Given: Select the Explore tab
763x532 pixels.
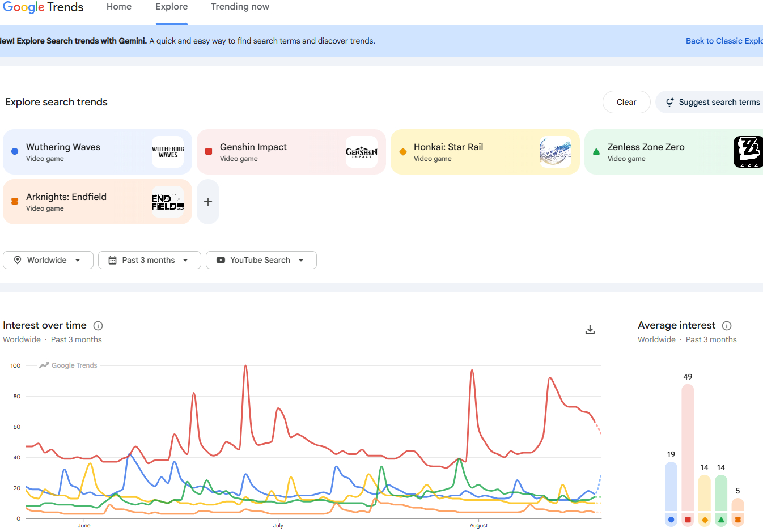Looking at the screenshot, I should tap(172, 7).
